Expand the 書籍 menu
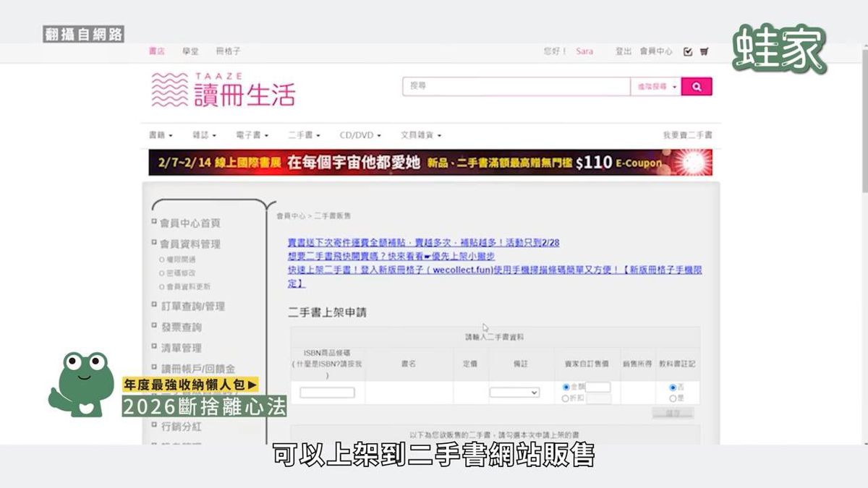This screenshot has height=488, width=868. [161, 135]
